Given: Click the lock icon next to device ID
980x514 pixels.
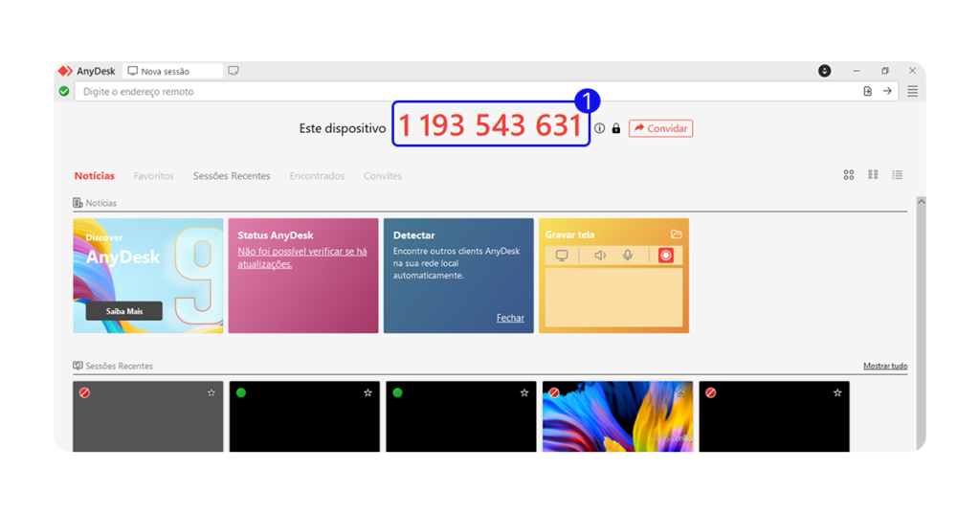Looking at the screenshot, I should pyautogui.click(x=615, y=128).
